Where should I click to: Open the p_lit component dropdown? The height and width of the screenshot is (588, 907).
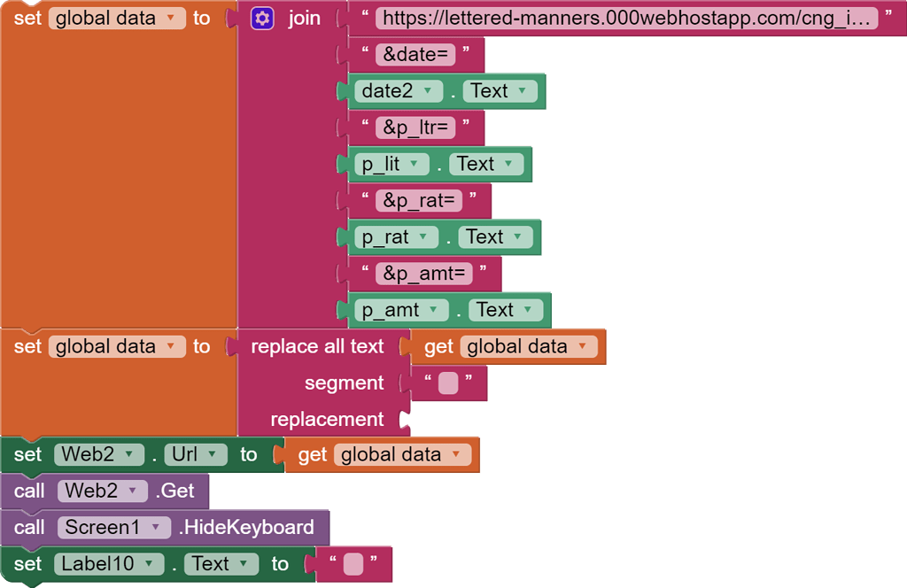(x=391, y=164)
